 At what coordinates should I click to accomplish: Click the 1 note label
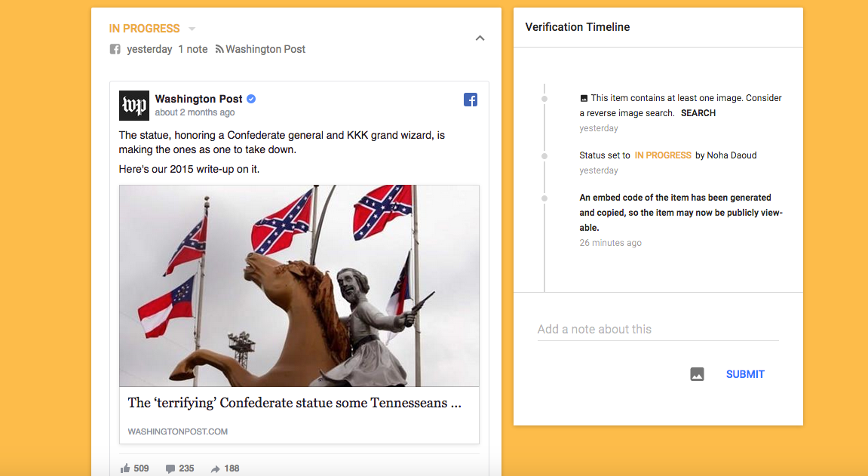(x=192, y=49)
